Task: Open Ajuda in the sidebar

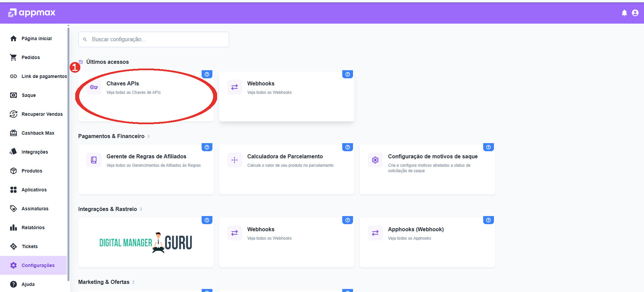Action: 34,284
